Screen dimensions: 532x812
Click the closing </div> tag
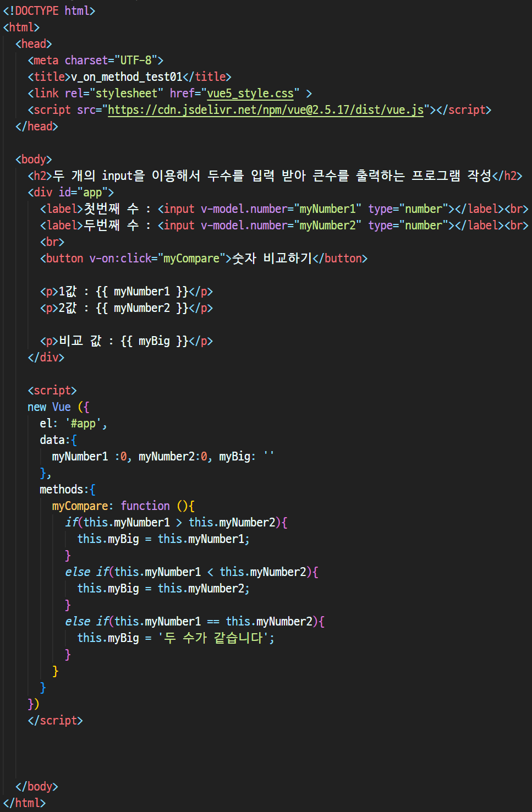[46, 358]
